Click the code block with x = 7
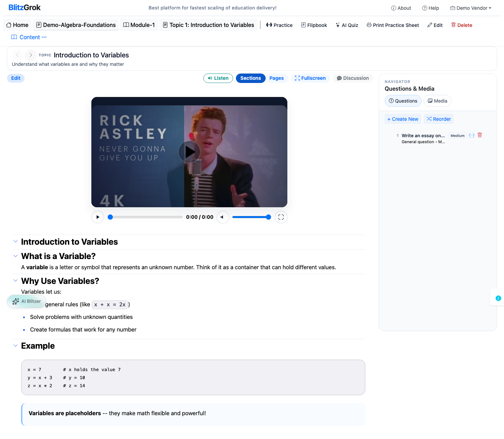Viewport: 504px width, 439px height. click(x=193, y=377)
